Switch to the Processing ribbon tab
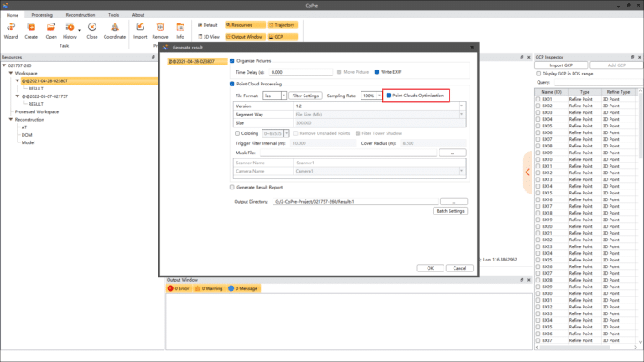Viewport: 644px width, 362px height. pos(40,15)
